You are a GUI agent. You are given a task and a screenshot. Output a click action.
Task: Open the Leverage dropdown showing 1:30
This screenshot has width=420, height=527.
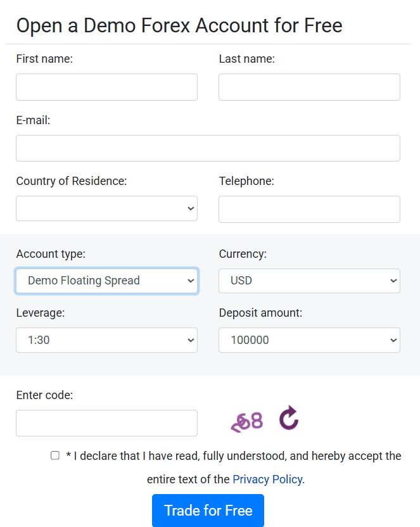click(106, 340)
